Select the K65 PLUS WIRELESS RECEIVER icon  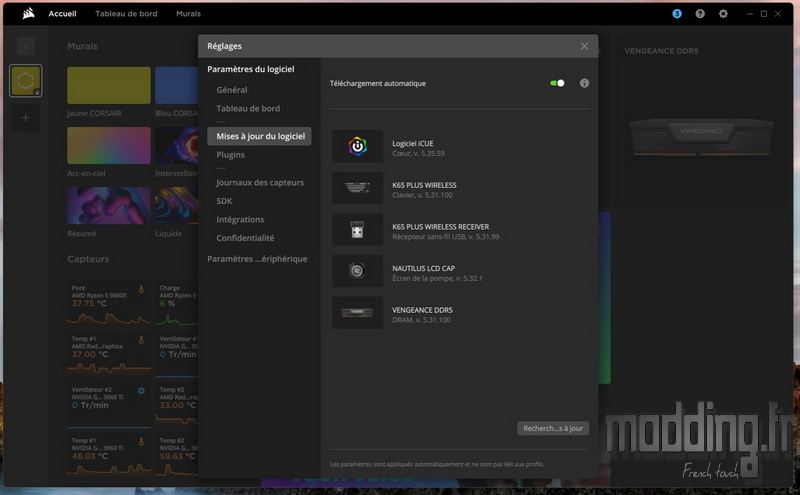357,229
